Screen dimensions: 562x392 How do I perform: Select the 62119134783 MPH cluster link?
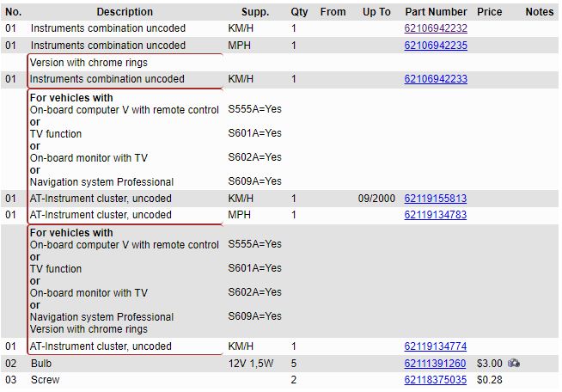436,215
